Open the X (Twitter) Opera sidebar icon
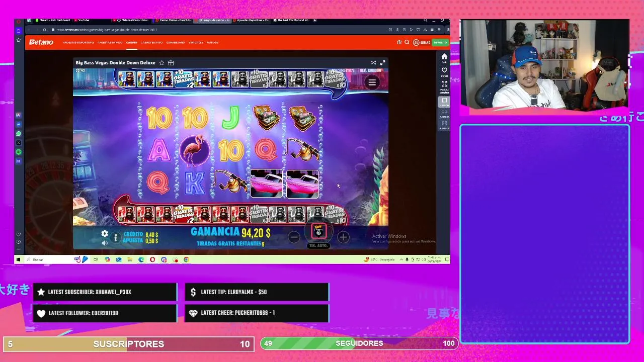 point(19,143)
